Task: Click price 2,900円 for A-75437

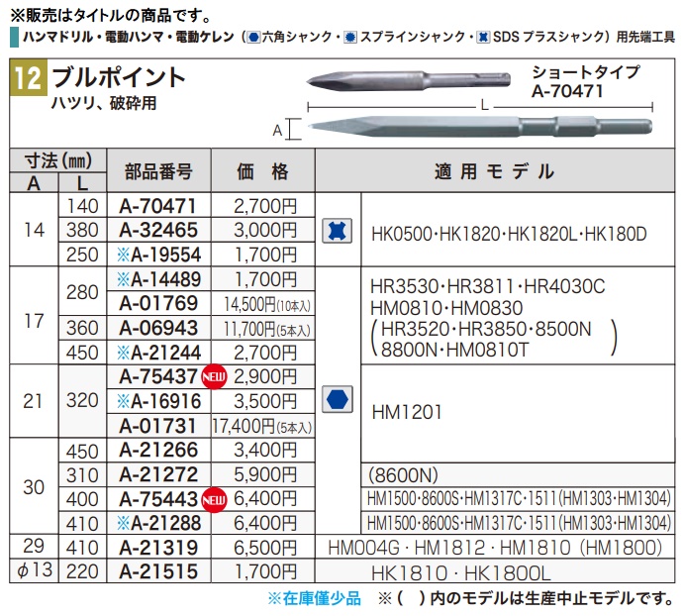Action: pyautogui.click(x=265, y=376)
